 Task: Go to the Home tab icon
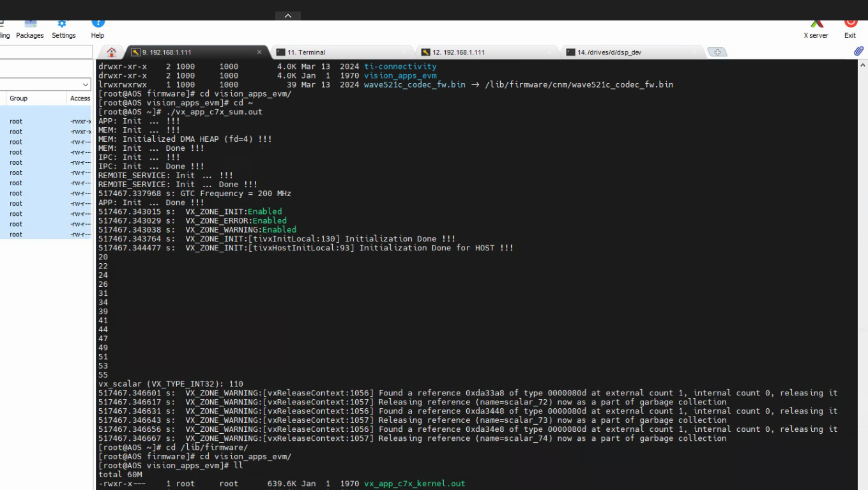click(112, 52)
